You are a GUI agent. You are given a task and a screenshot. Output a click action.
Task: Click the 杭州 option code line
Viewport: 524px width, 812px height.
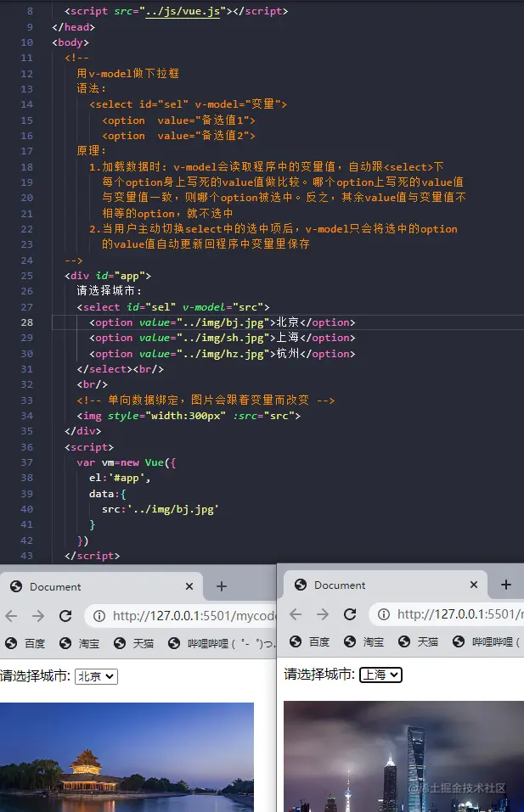point(223,354)
